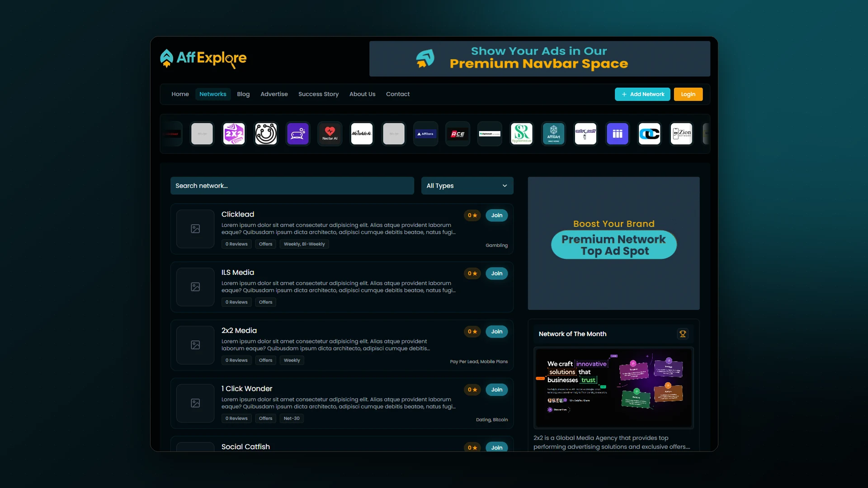This screenshot has height=488, width=868.
Task: Open the Network of The Month thumbnail
Action: tap(613, 388)
